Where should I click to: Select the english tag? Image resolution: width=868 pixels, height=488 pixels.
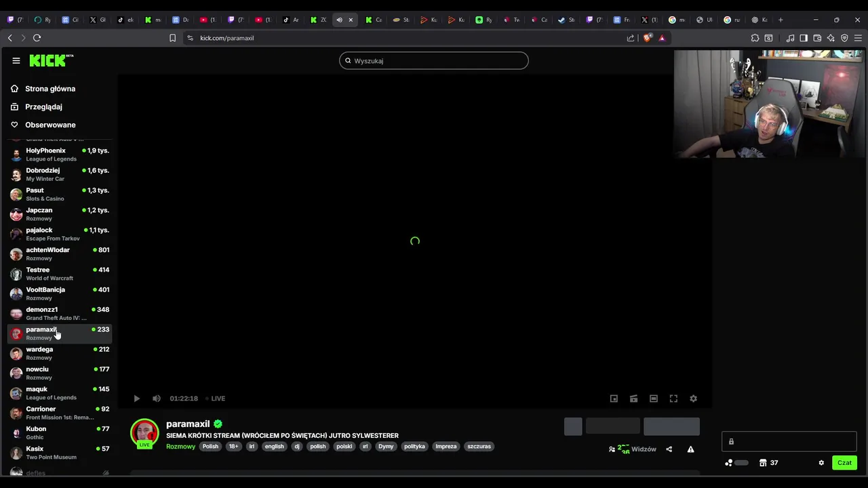[274, 447]
